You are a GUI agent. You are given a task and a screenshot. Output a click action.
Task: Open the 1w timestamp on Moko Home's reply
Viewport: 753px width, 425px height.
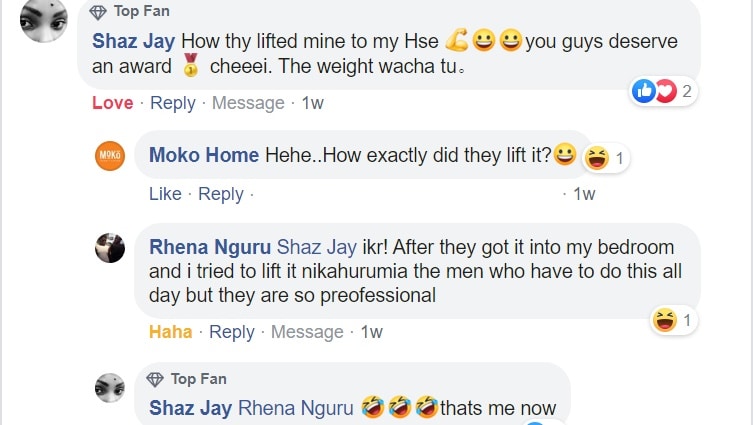coord(583,194)
